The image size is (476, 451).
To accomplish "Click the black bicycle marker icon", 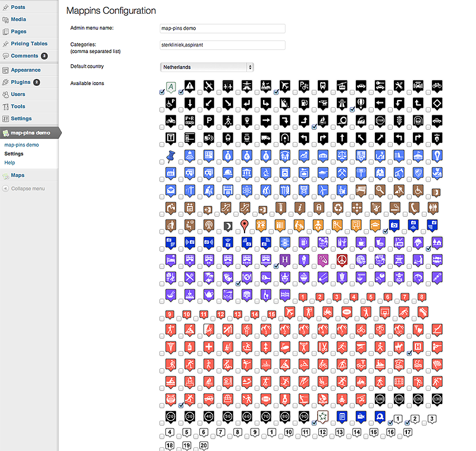I will tap(437, 86).
